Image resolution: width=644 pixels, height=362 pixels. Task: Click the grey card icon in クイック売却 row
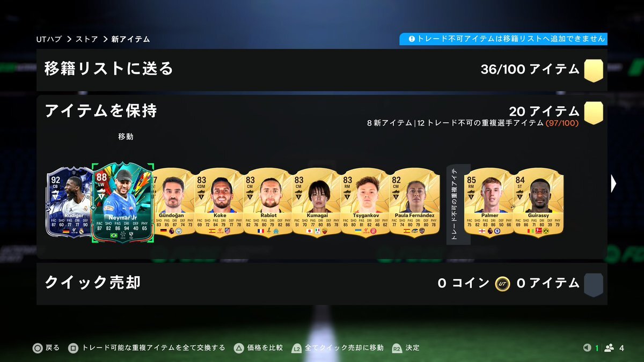point(594,284)
